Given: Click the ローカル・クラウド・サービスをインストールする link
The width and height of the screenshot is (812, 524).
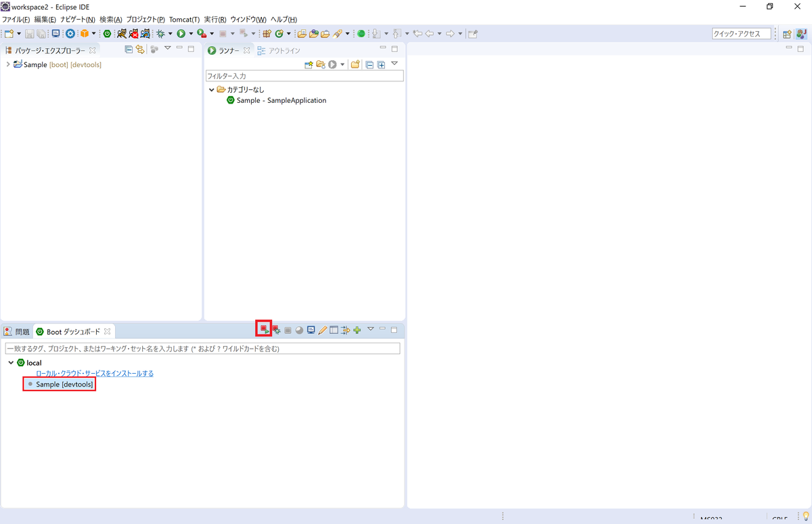Looking at the screenshot, I should (x=95, y=373).
